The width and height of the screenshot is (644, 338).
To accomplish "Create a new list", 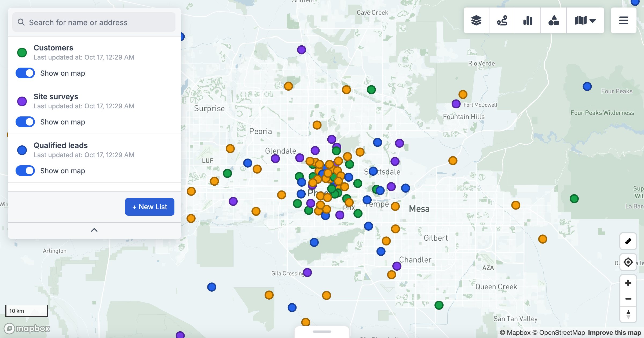I will click(150, 207).
